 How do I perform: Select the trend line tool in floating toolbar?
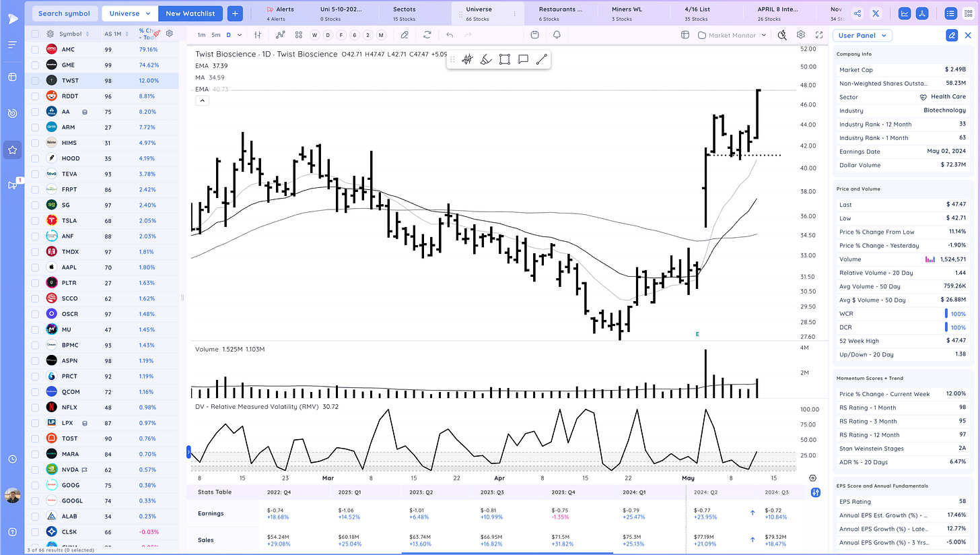[x=541, y=60]
